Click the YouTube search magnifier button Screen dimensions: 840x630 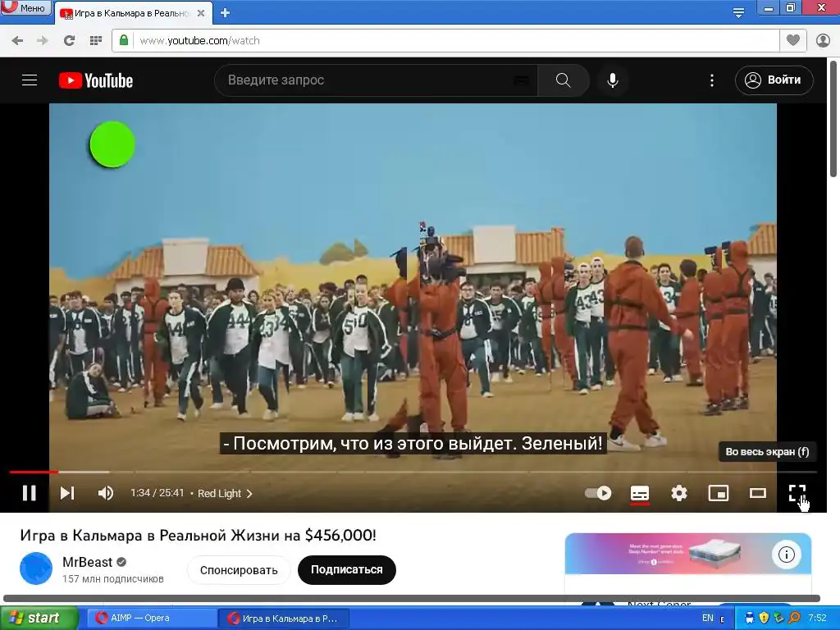pos(563,80)
